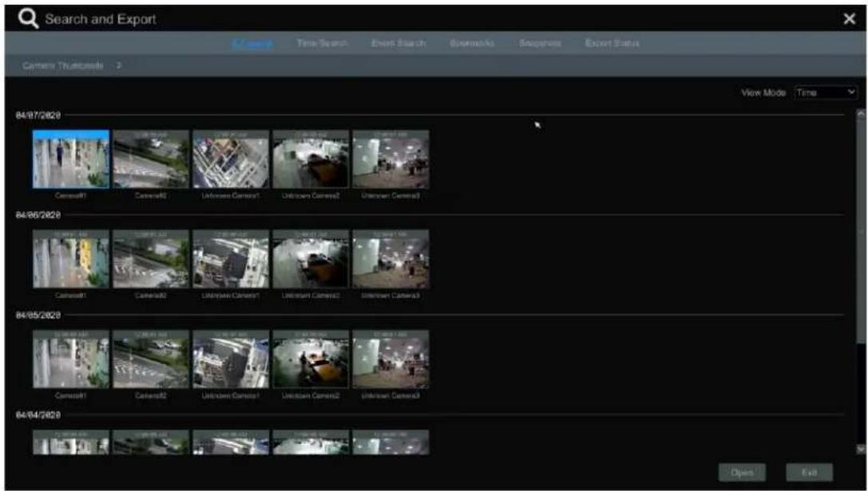The width and height of the screenshot is (868, 491).
Task: Select Unknown Camera2 thumbnail under 04/07/2020
Action: [311, 160]
